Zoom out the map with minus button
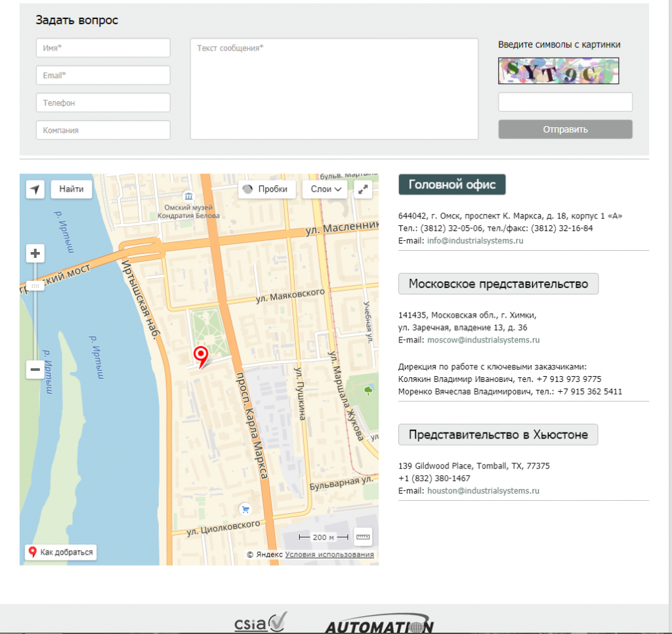This screenshot has height=634, width=672. [x=35, y=370]
